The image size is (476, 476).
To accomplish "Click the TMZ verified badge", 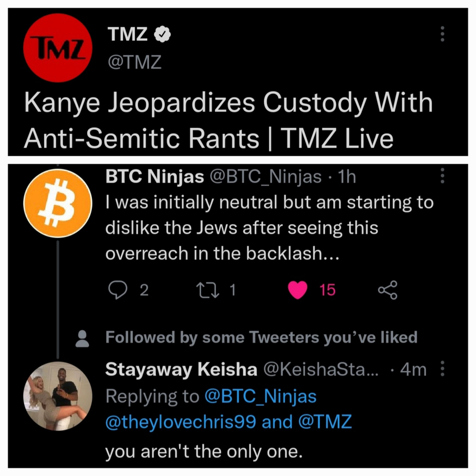I will point(163,35).
